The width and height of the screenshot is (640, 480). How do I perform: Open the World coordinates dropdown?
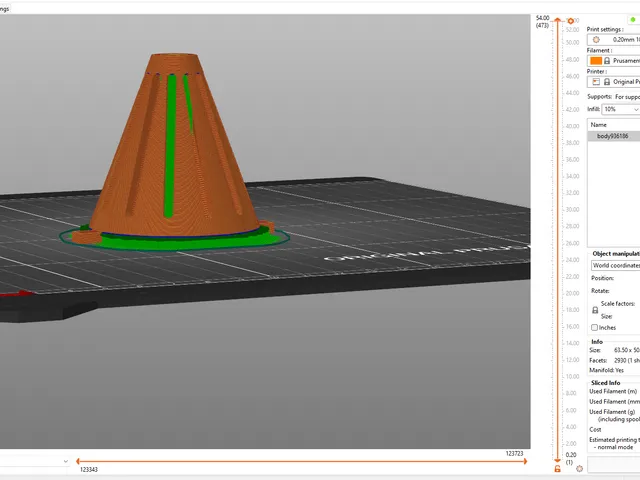tap(616, 265)
